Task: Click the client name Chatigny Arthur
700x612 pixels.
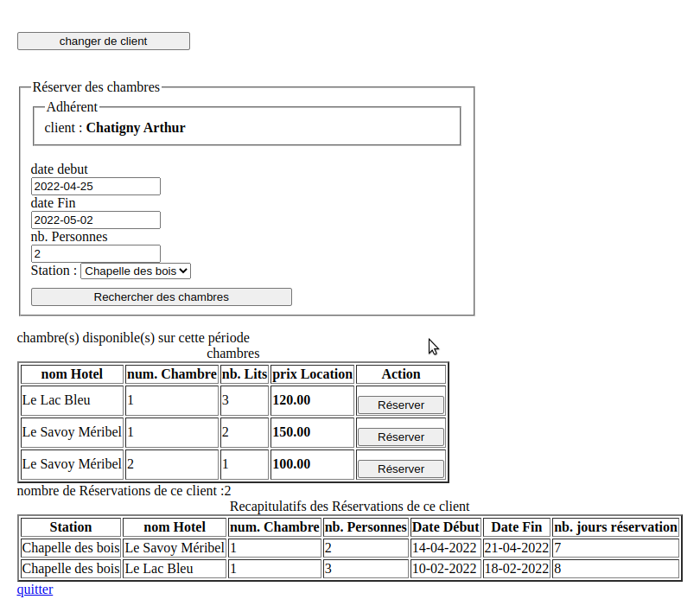Action: 136,128
